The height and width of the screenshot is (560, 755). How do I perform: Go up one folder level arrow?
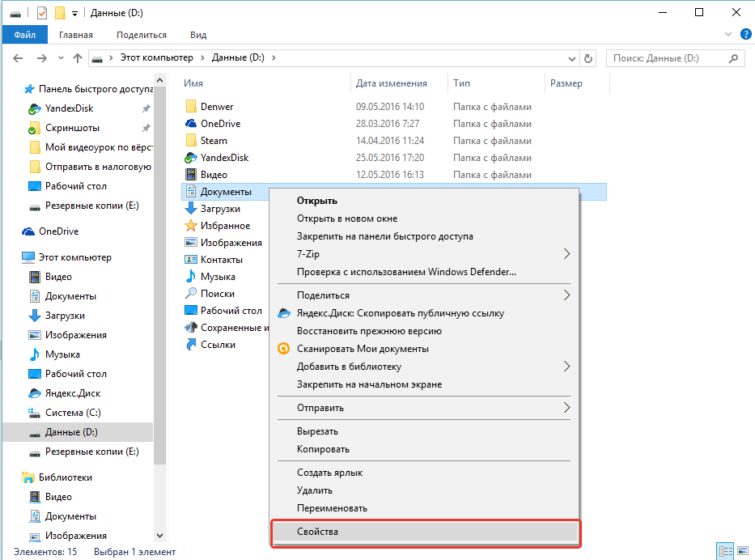pyautogui.click(x=78, y=58)
